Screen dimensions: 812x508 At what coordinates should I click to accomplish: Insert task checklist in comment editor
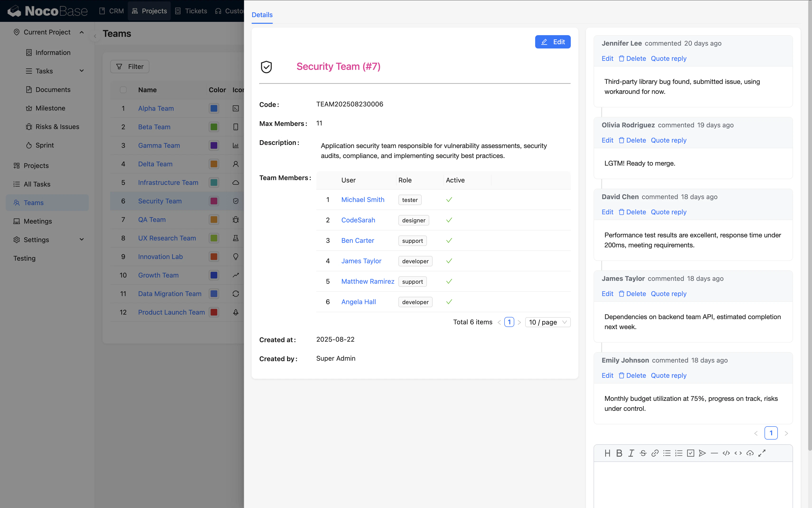click(690, 453)
